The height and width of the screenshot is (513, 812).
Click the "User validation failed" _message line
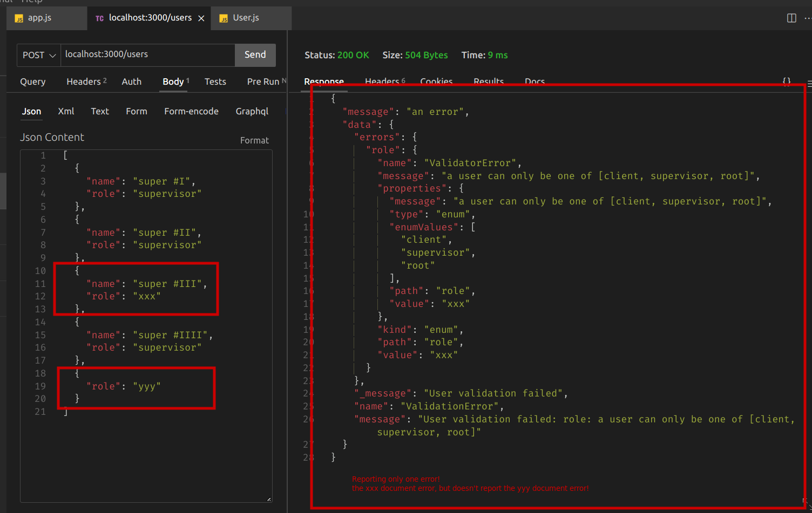(461, 393)
